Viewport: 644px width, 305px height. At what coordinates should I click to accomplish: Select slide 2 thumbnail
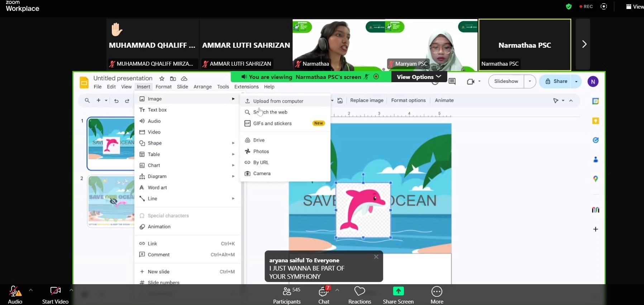[x=111, y=201]
